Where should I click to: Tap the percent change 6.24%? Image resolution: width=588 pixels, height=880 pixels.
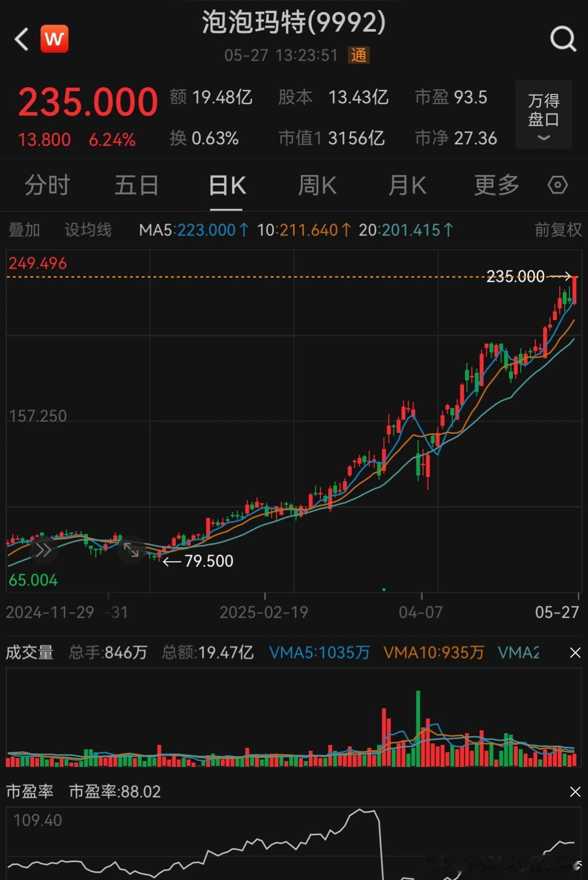click(x=112, y=140)
